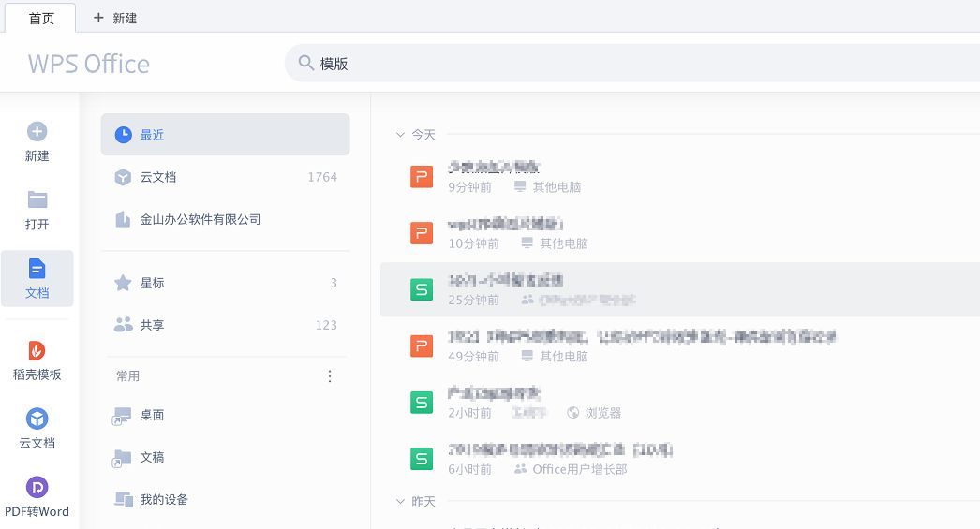Click the 6小时前 timestamp

469,469
